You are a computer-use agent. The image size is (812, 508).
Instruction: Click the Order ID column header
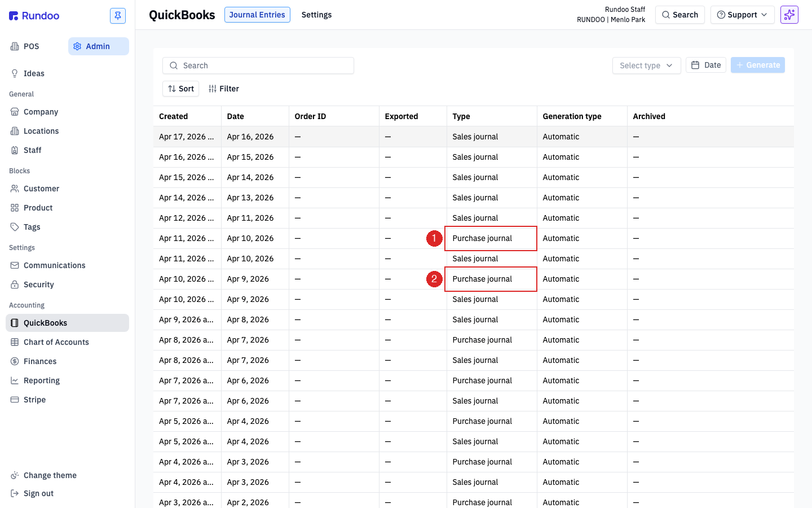point(334,116)
